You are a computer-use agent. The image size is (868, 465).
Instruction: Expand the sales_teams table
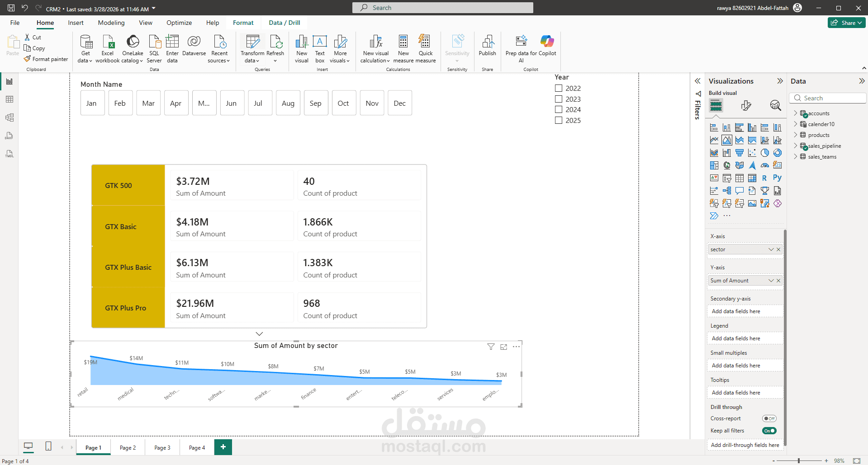point(796,156)
